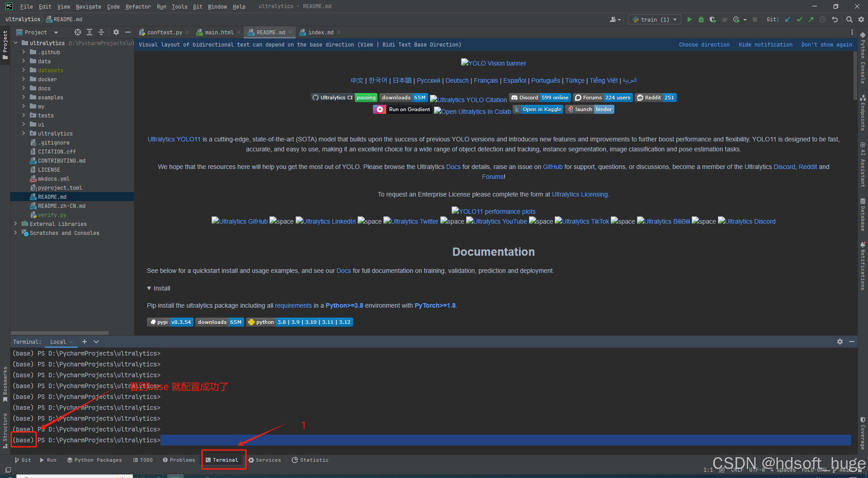Open IDE settings gear in top toolbar
The width and height of the screenshot is (868, 478).
tap(861, 19)
